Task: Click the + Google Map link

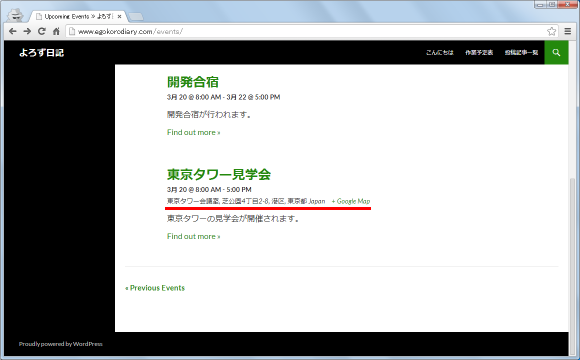Action: (x=351, y=201)
